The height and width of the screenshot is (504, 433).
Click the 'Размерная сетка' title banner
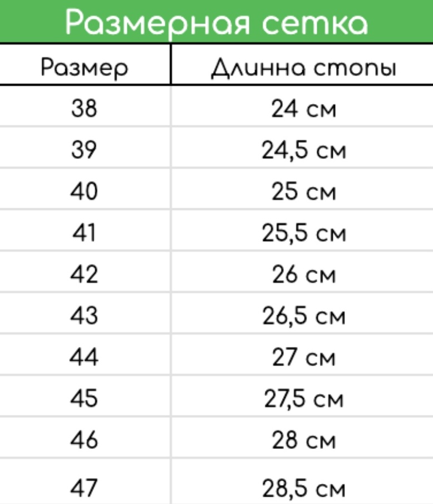[x=216, y=21]
